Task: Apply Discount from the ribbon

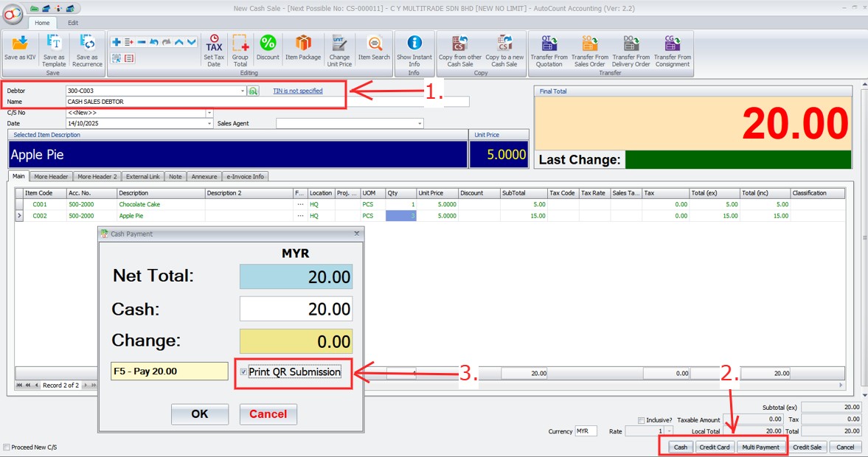Action: pyautogui.click(x=268, y=47)
